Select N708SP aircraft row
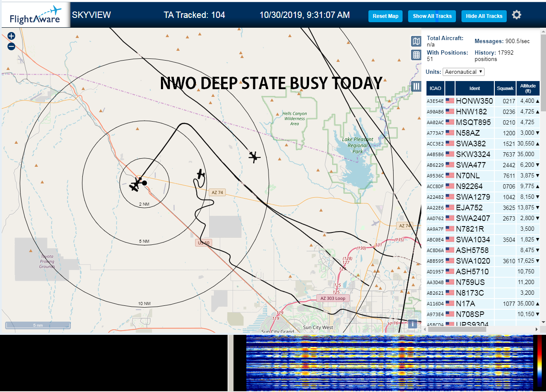546x392 pixels. pos(483,314)
